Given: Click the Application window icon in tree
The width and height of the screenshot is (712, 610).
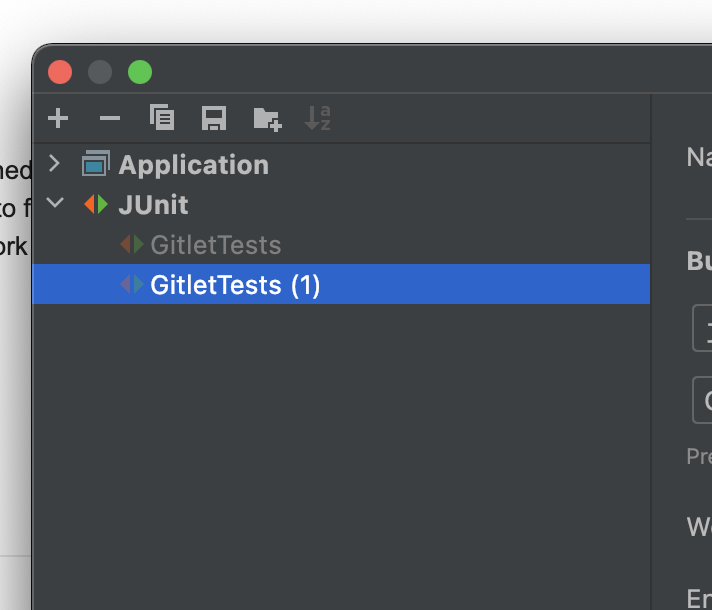Looking at the screenshot, I should click(96, 165).
